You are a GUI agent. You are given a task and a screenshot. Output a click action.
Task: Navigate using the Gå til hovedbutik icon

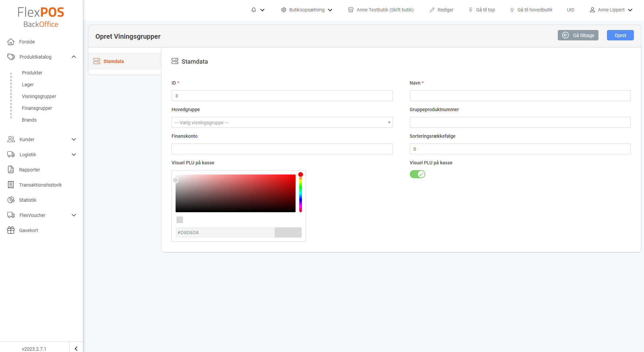pos(512,10)
